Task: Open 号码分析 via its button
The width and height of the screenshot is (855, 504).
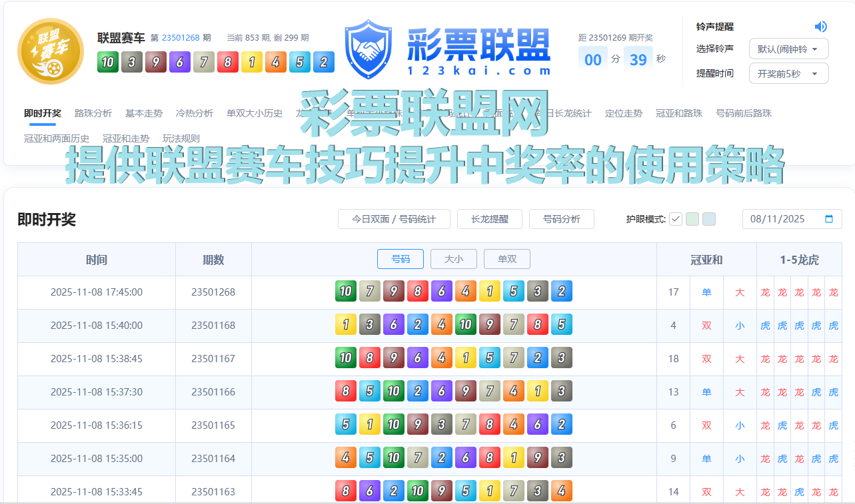Action: point(561,218)
